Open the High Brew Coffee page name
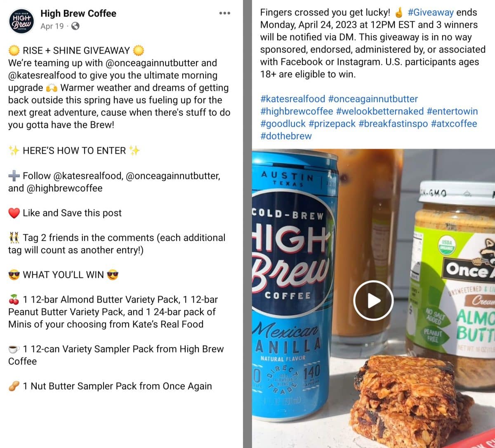This screenshot has width=495, height=448. pyautogui.click(x=78, y=13)
